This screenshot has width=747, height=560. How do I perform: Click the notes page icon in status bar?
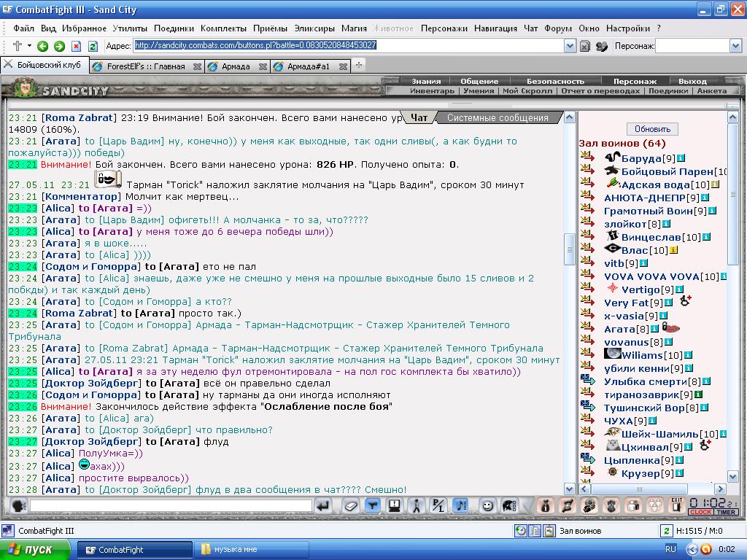click(x=535, y=531)
